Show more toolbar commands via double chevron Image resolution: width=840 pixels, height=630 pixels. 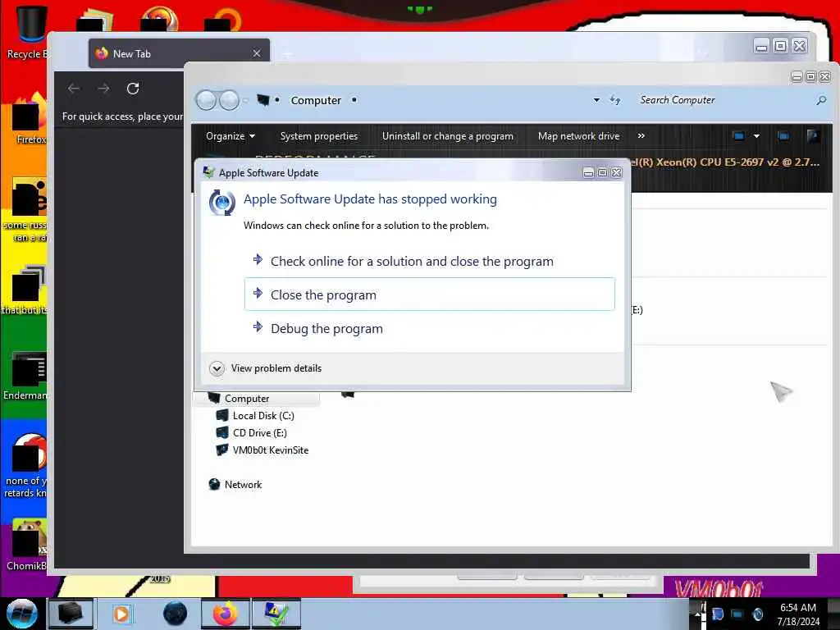pos(641,136)
